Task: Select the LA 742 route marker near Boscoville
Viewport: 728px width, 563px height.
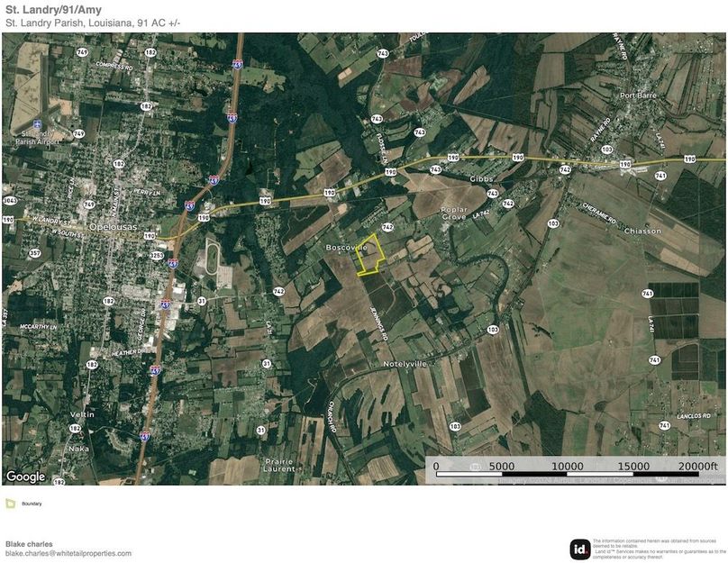Action: 388,226
